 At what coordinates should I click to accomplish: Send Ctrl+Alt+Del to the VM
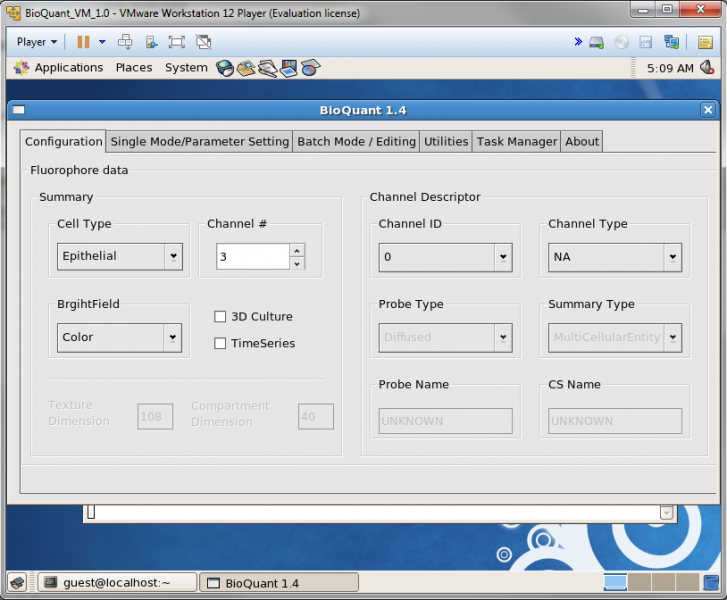pyautogui.click(x=125, y=42)
